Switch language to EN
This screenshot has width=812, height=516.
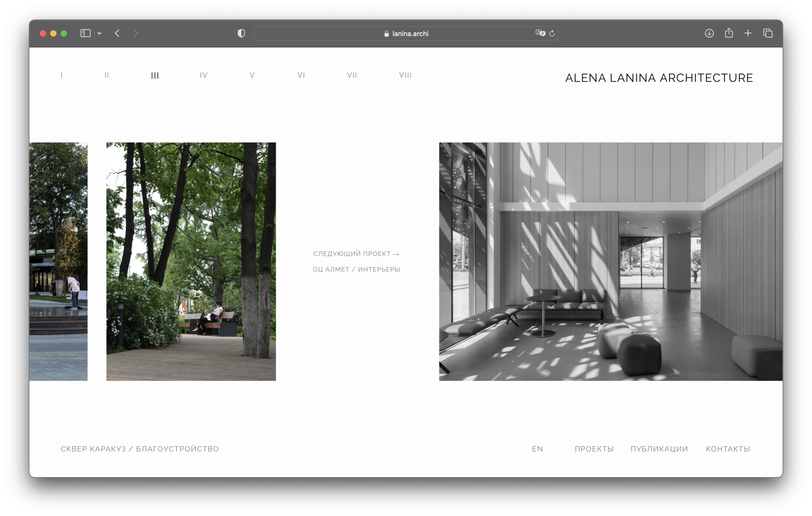537,449
